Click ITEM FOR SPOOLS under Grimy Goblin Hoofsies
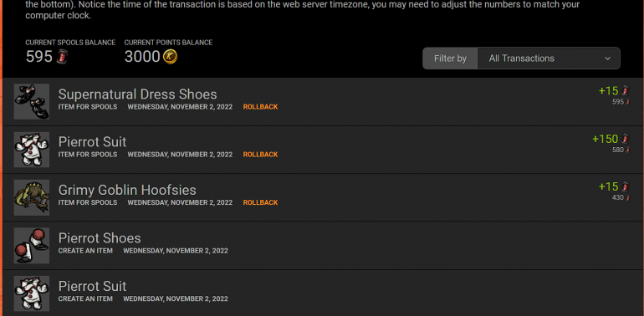Viewport: 644px width, 316px height. coord(88,203)
